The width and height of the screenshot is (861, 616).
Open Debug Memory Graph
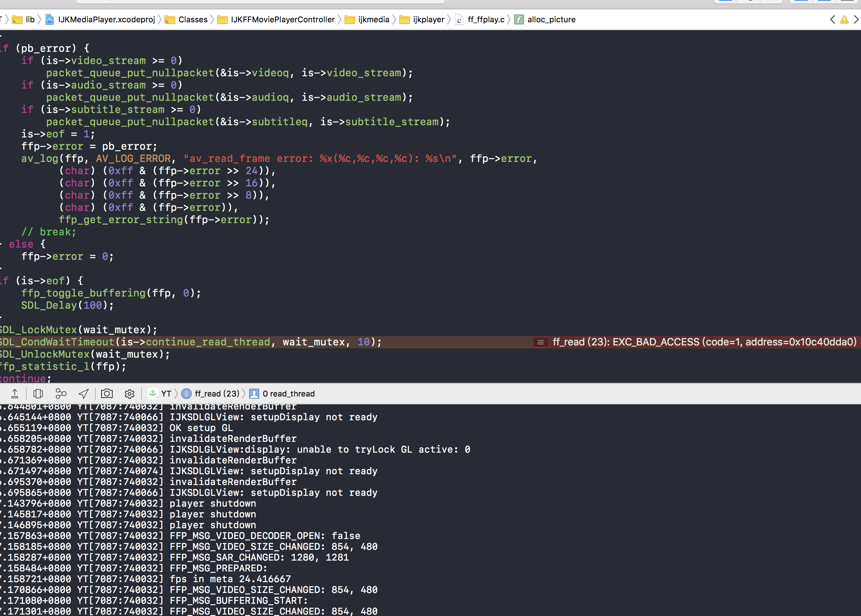[x=61, y=394]
